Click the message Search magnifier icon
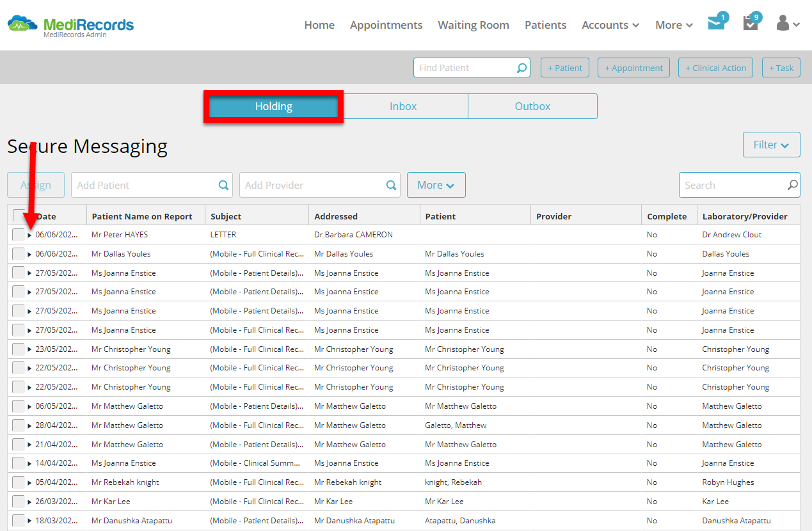Viewport: 812px width, 531px height. coord(792,185)
